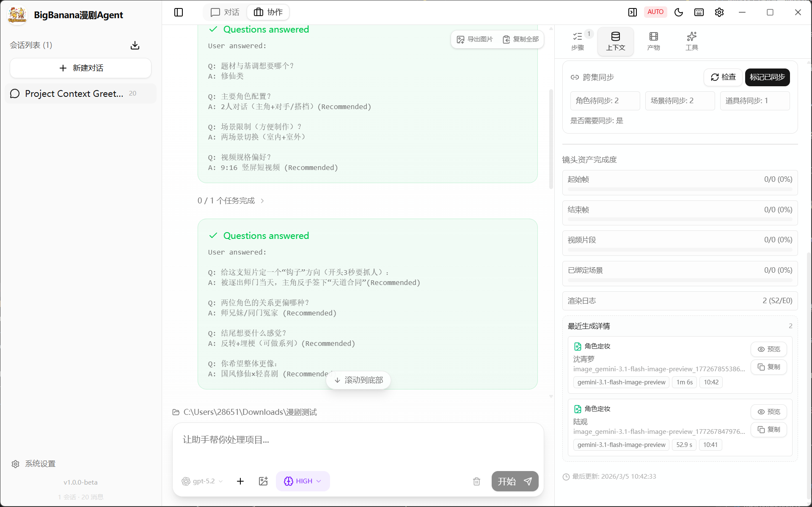Switch to the 步骤 panel icon

tap(578, 41)
